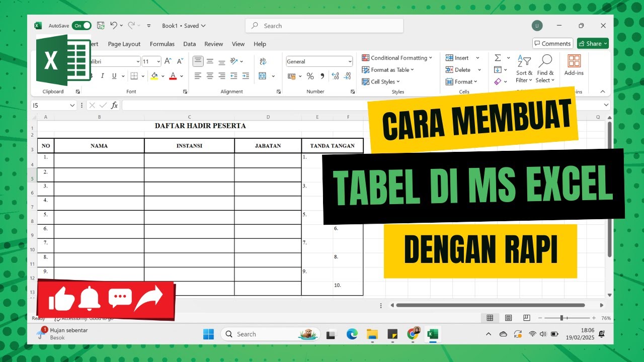Collapse the ribbon chevron

pos(603,92)
